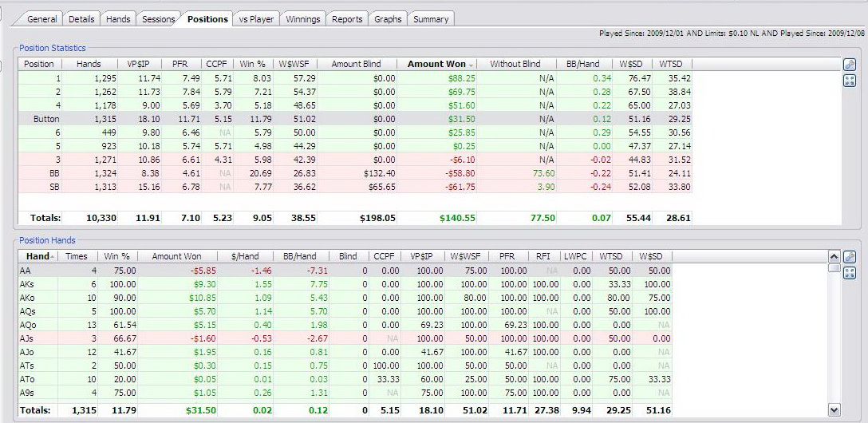This screenshot has width=868, height=423.
Task: Click Position Hands expand grid icon
Action: click(850, 273)
